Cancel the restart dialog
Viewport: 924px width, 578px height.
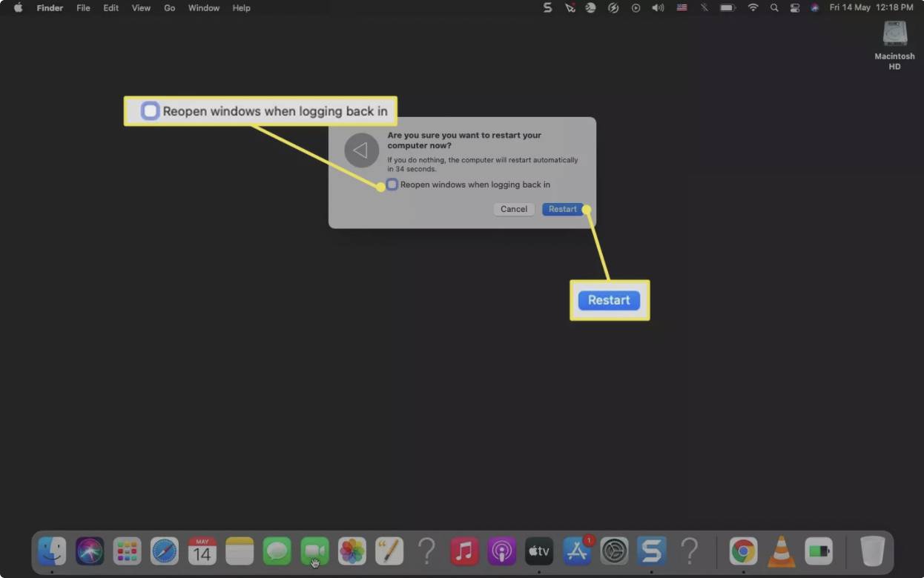pyautogui.click(x=513, y=209)
